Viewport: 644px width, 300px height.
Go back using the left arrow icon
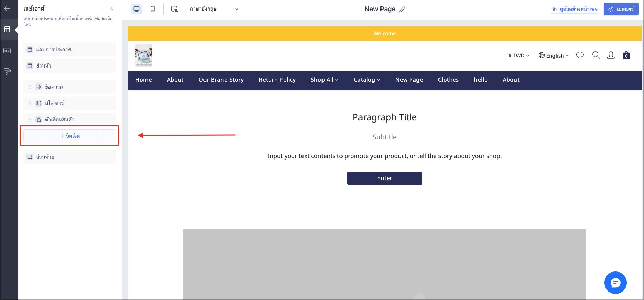pos(7,9)
